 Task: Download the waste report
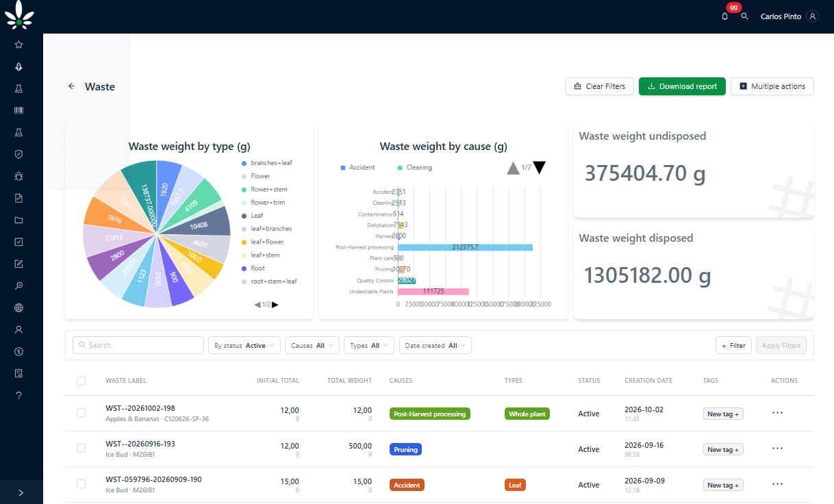pos(682,86)
